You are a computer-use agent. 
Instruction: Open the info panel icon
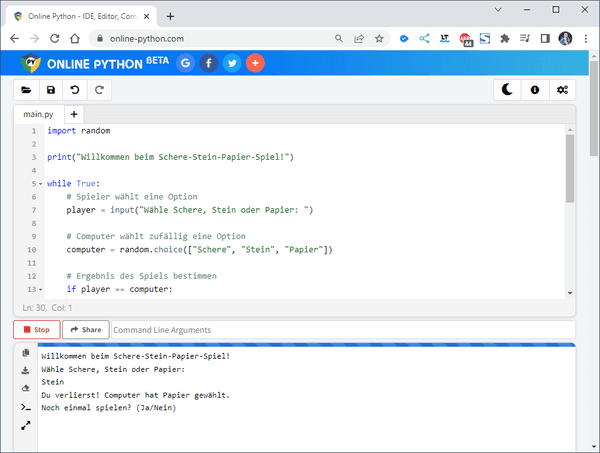pos(535,90)
